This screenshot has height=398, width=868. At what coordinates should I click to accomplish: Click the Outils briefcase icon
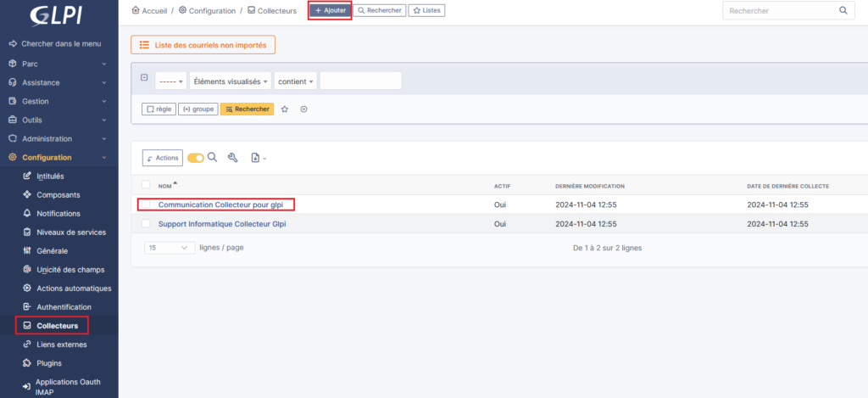pos(13,120)
